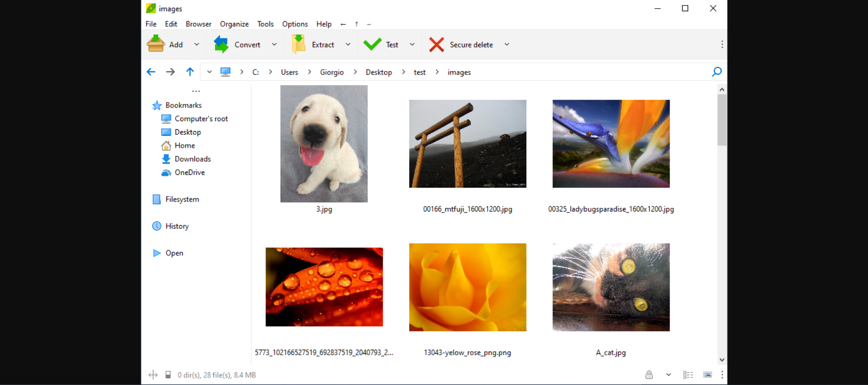This screenshot has height=385, width=868.
Task: Click the C: breadcrumb segment
Action: 255,72
